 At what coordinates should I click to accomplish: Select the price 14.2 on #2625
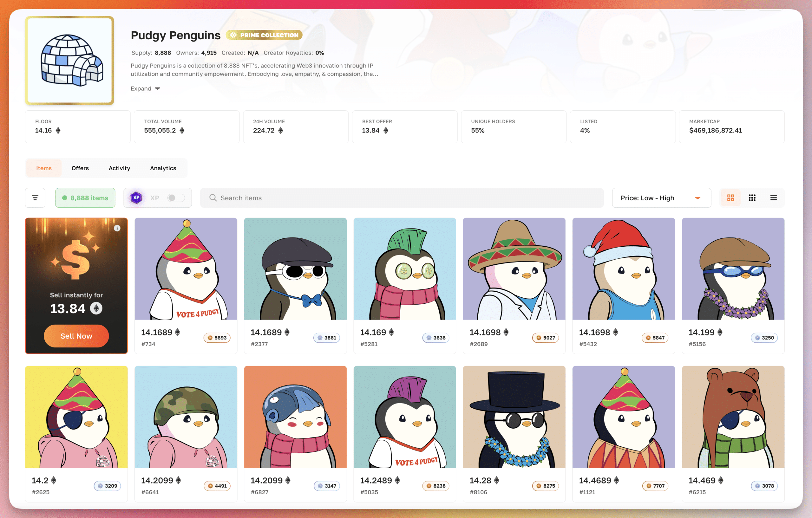[x=40, y=481]
